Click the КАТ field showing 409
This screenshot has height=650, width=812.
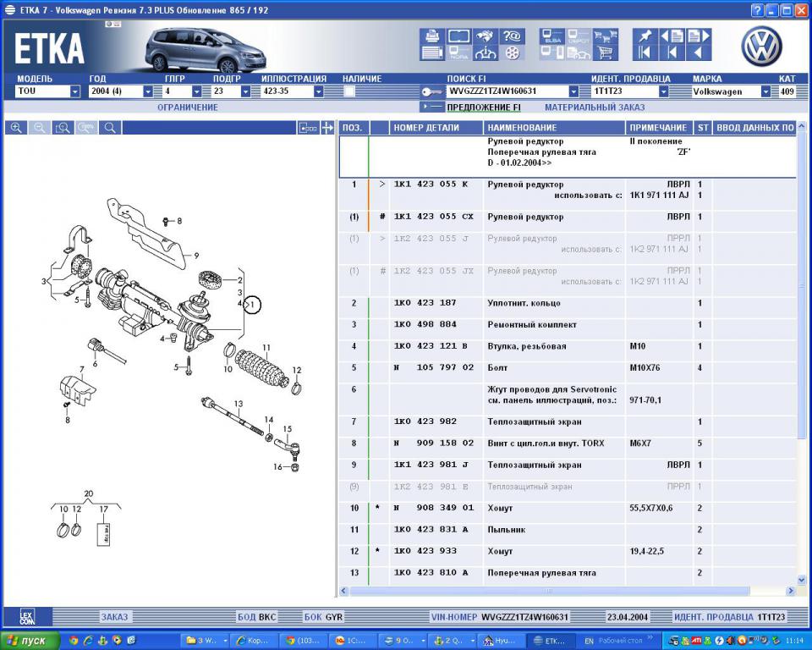787,91
